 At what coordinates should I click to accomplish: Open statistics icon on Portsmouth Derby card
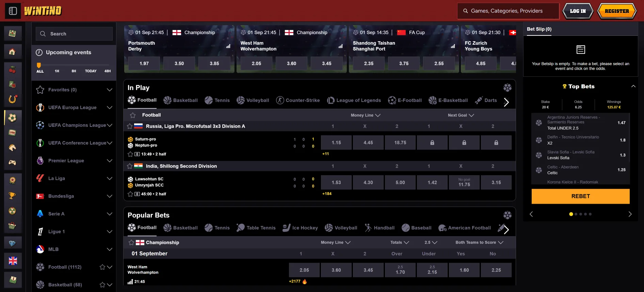pos(228,46)
